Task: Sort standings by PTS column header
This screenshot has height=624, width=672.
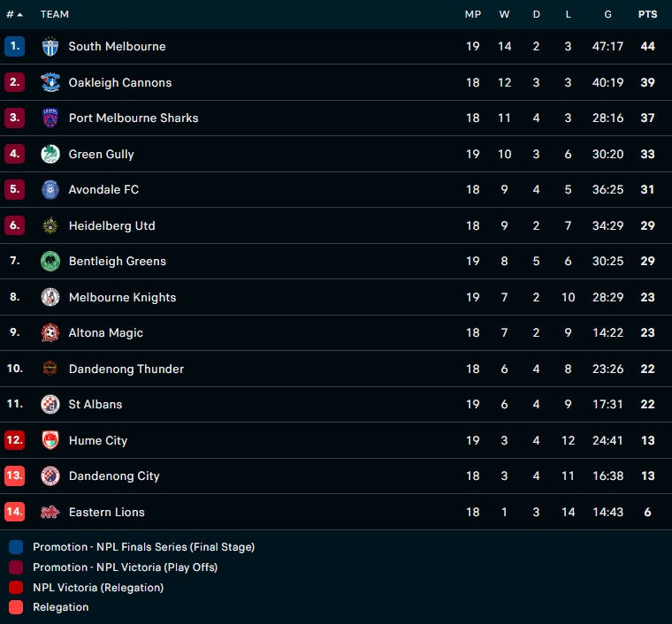Action: (647, 14)
